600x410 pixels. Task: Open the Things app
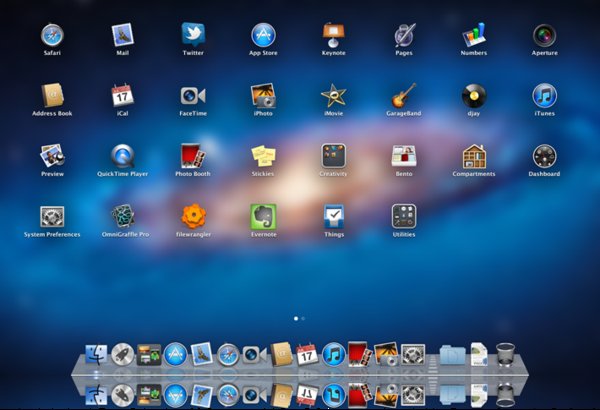click(x=334, y=216)
